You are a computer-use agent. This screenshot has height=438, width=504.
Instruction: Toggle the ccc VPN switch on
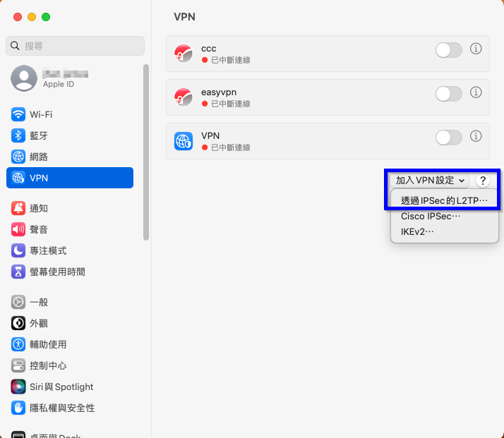pyautogui.click(x=449, y=50)
